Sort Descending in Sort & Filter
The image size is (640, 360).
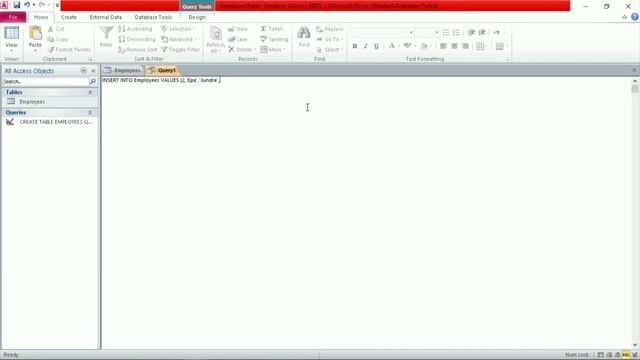tap(137, 39)
